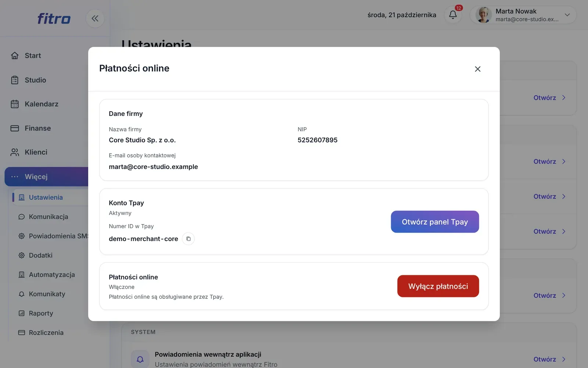Click Wyłącz płatności button

pos(438,286)
